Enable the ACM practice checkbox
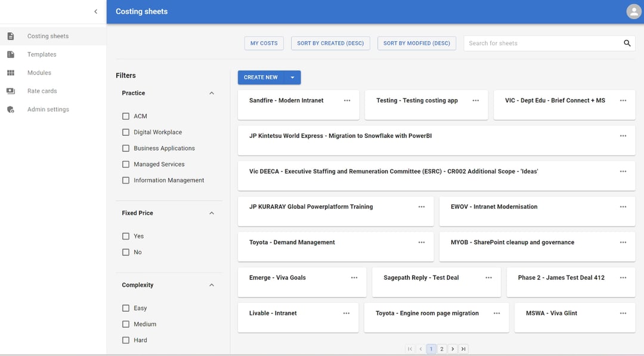 tap(126, 116)
